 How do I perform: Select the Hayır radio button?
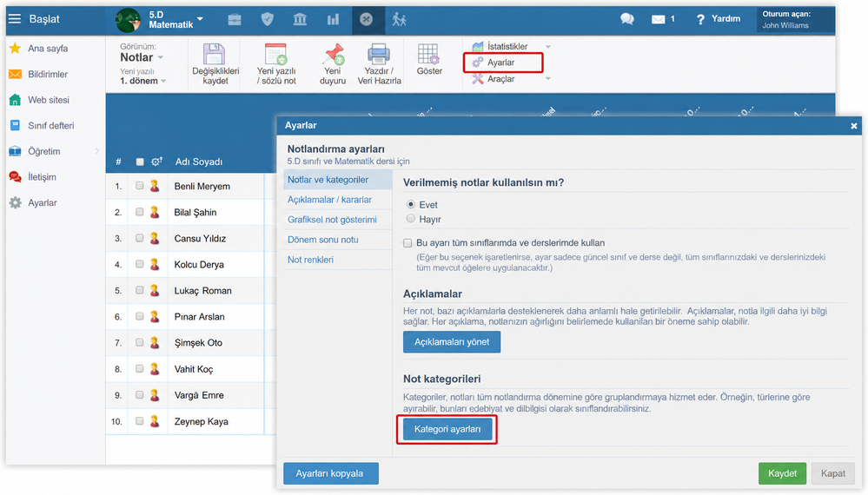tap(411, 219)
